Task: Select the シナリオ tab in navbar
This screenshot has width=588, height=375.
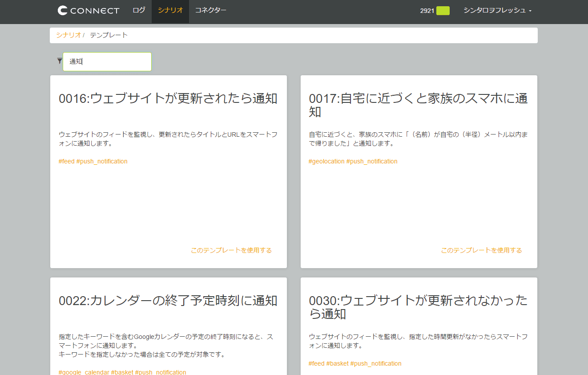Action: click(170, 10)
